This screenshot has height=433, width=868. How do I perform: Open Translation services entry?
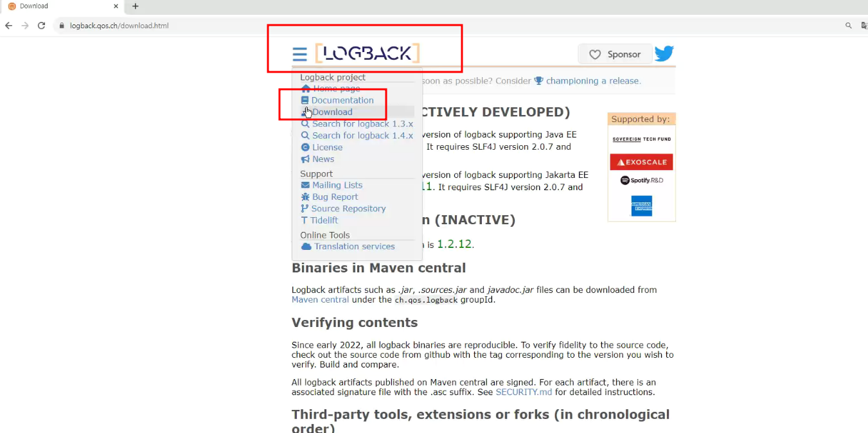[x=354, y=247]
